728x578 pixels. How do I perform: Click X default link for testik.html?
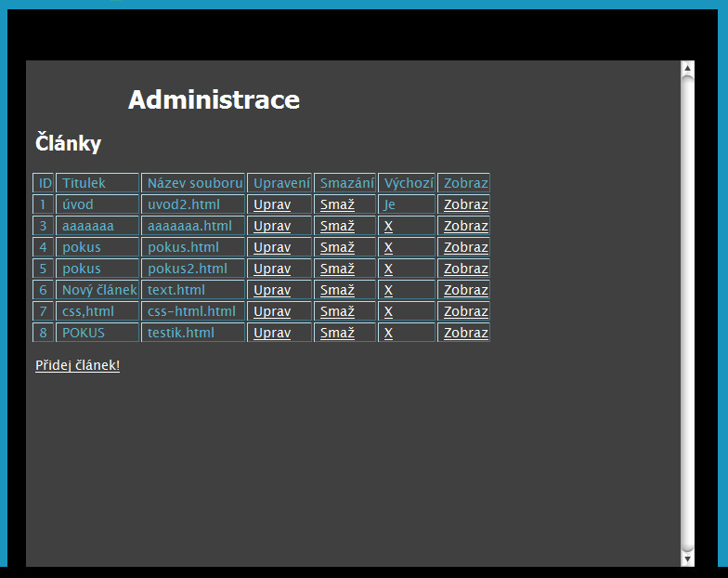click(388, 333)
